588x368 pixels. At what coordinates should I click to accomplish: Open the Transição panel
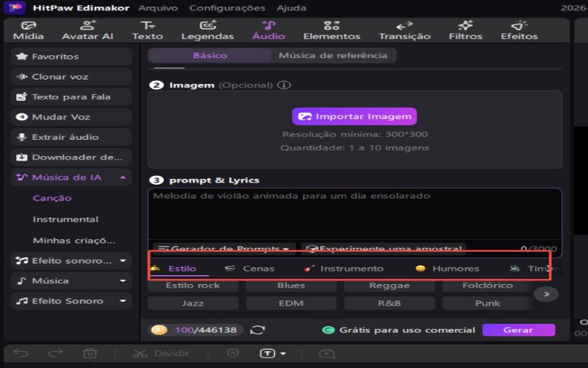pyautogui.click(x=404, y=31)
